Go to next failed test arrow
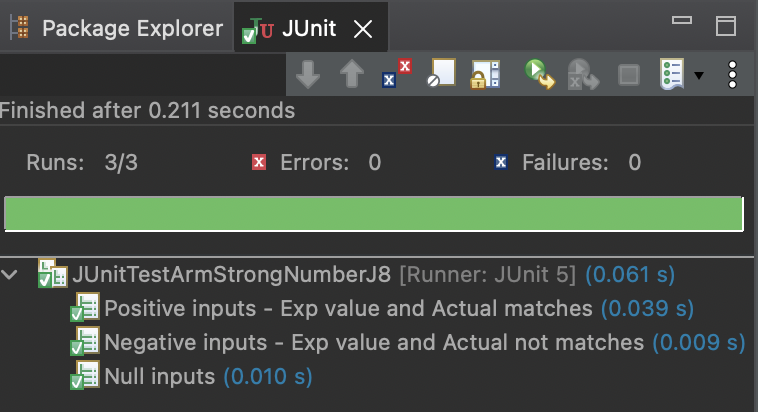The image size is (758, 412). pos(308,75)
